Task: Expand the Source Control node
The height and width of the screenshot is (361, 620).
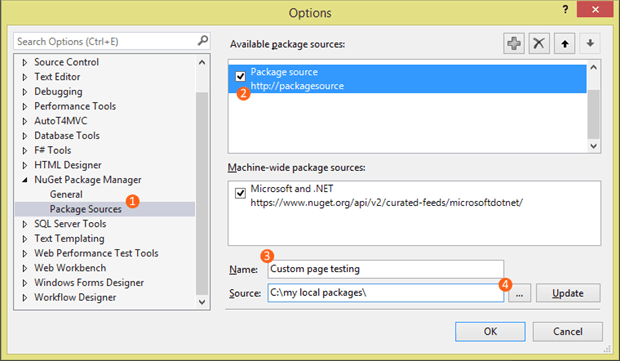Action: point(25,62)
